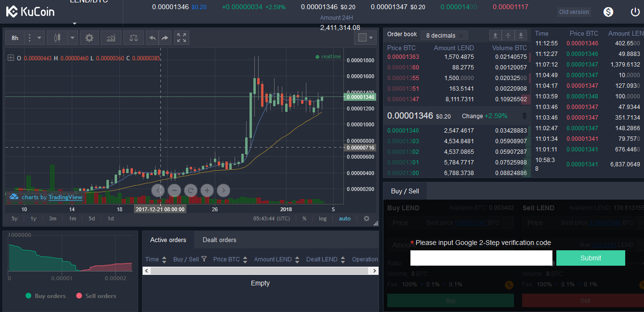The image size is (644, 312).
Task: Click the 2-Step verification code input field
Action: pyautogui.click(x=481, y=258)
